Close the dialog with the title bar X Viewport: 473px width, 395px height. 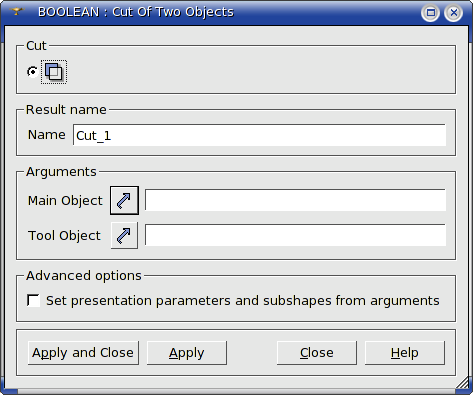453,13
